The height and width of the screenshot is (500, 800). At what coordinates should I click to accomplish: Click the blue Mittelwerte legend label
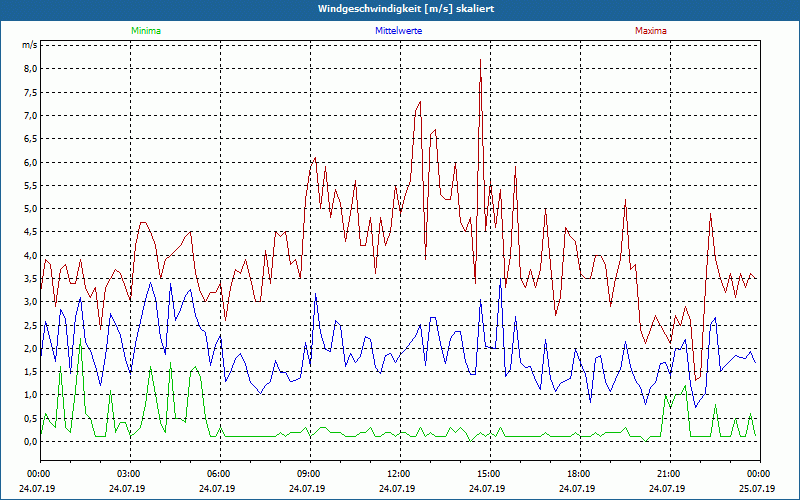(x=398, y=31)
